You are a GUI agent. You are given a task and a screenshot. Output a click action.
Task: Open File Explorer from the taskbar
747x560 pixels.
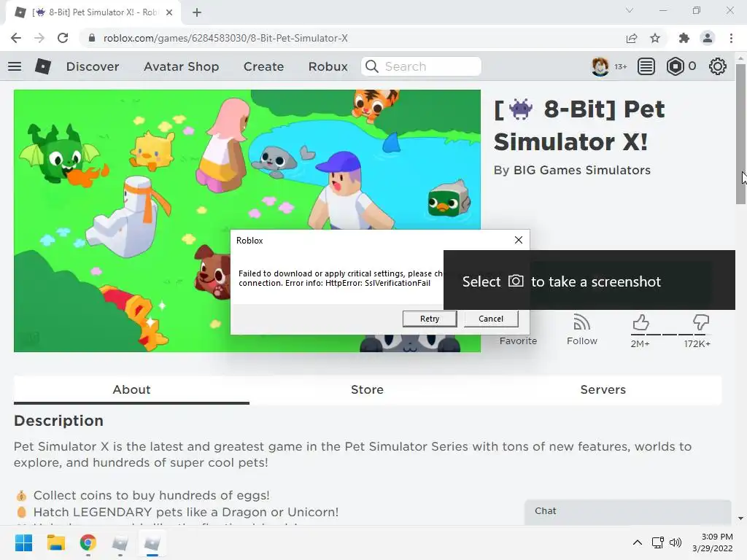coord(55,542)
